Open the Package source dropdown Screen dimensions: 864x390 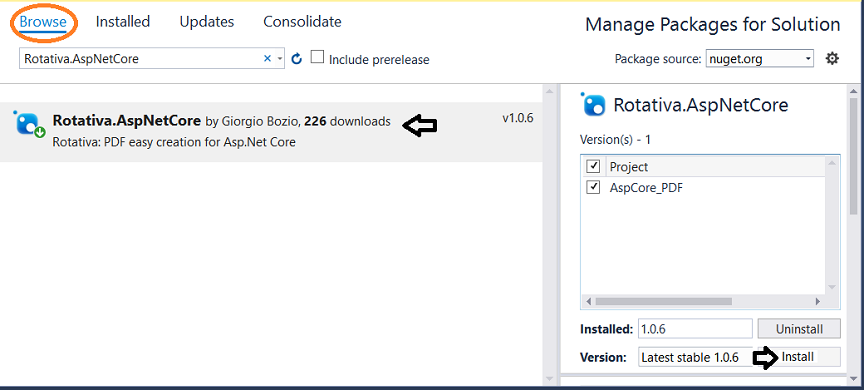click(760, 59)
